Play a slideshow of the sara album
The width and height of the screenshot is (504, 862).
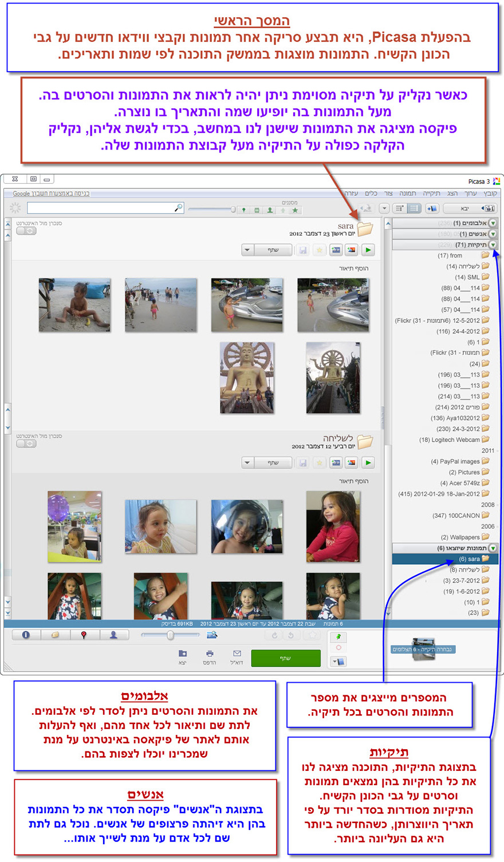click(368, 250)
